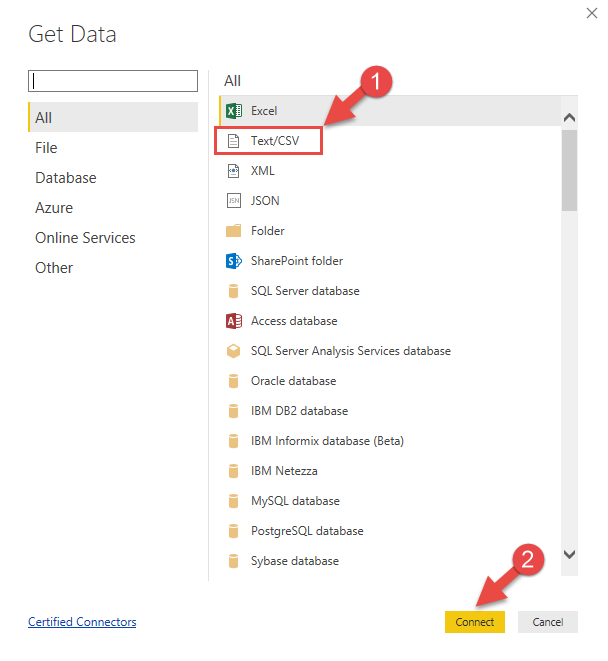Show the Azure connectors category
This screenshot has width=608, height=661.
[54, 208]
